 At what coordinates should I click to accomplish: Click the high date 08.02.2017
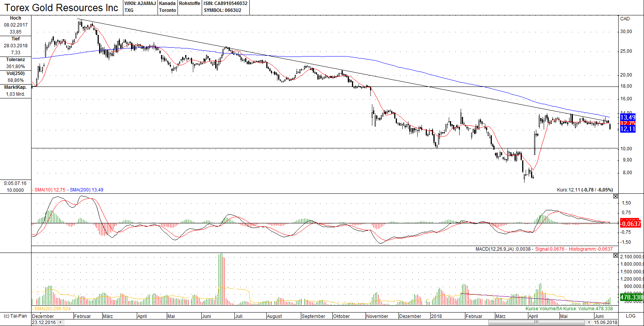(x=16, y=25)
